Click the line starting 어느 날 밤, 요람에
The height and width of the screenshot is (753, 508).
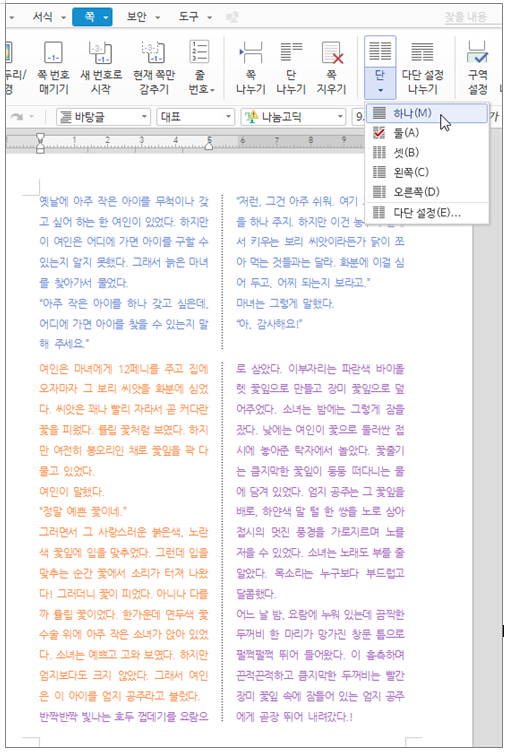click(320, 614)
